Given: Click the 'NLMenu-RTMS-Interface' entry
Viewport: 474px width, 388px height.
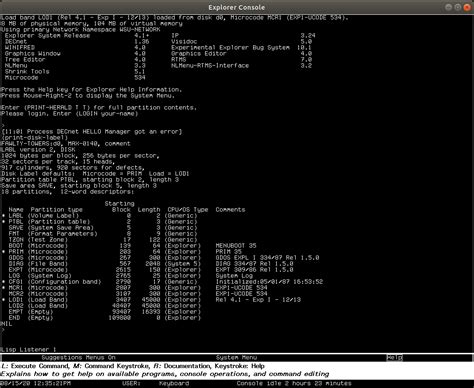Looking at the screenshot, I should pyautogui.click(x=242, y=65).
